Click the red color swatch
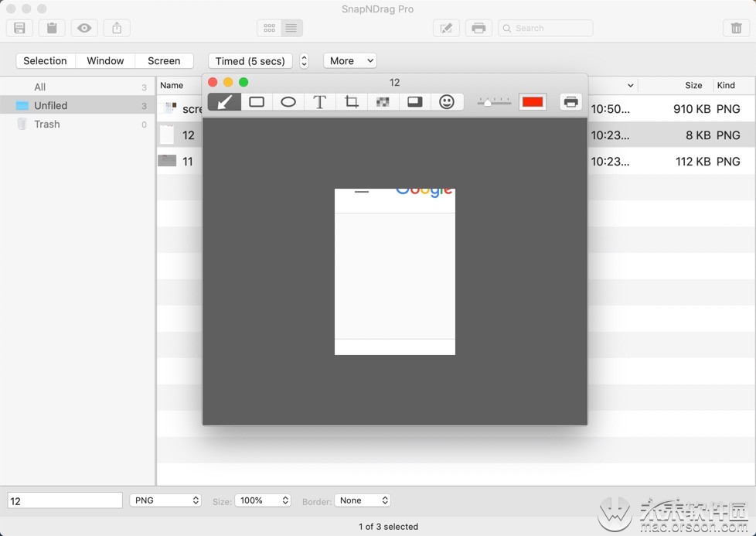This screenshot has width=756, height=536. tap(532, 101)
